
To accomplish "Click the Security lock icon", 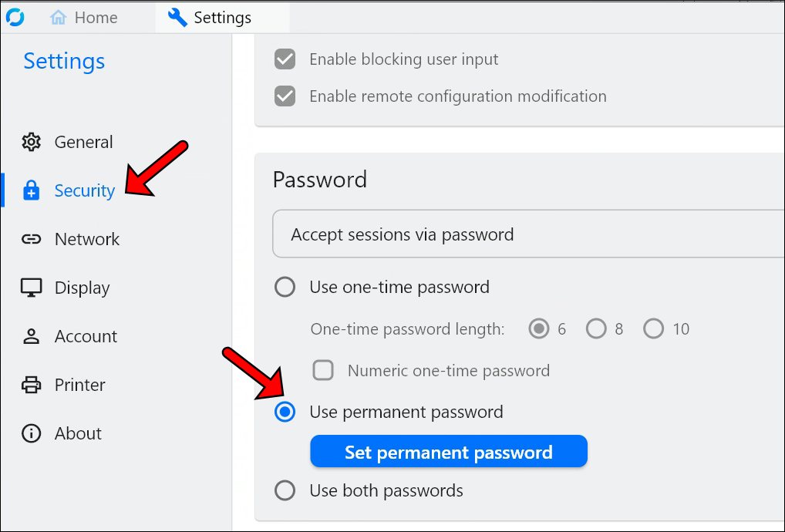I will 32,190.
